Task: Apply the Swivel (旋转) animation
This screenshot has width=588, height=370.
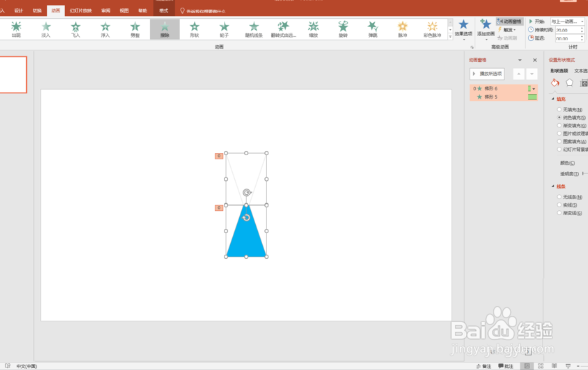Action: (343, 29)
